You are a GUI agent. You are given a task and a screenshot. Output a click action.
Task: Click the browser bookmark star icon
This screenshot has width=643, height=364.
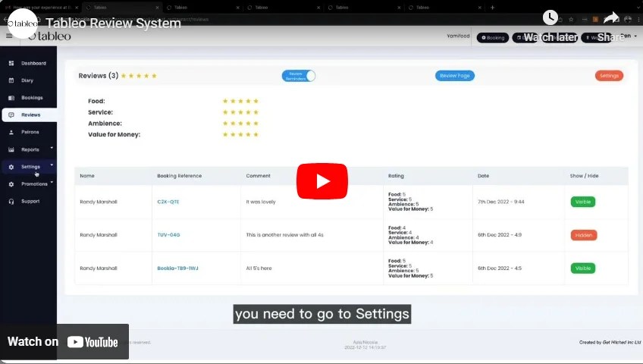pos(571,19)
